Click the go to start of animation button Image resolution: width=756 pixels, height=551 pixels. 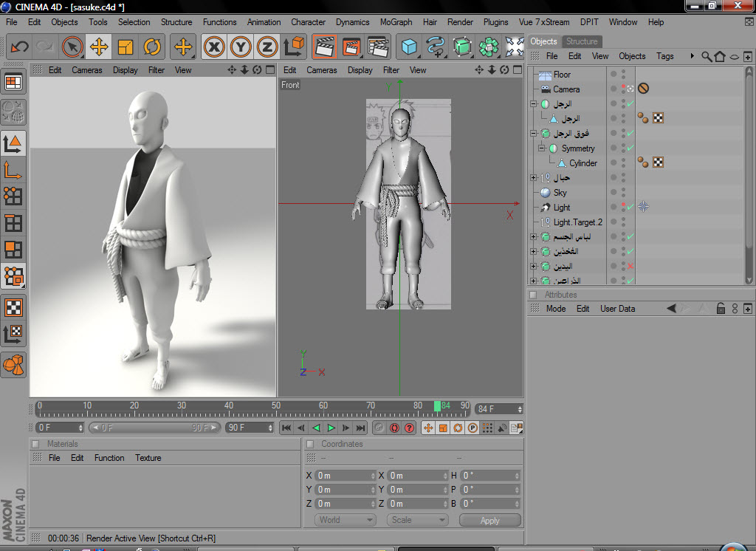286,428
